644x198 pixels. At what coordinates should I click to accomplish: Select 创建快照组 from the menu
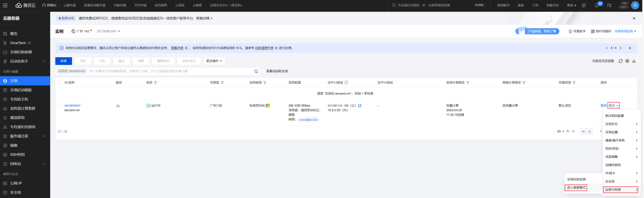pos(621,165)
